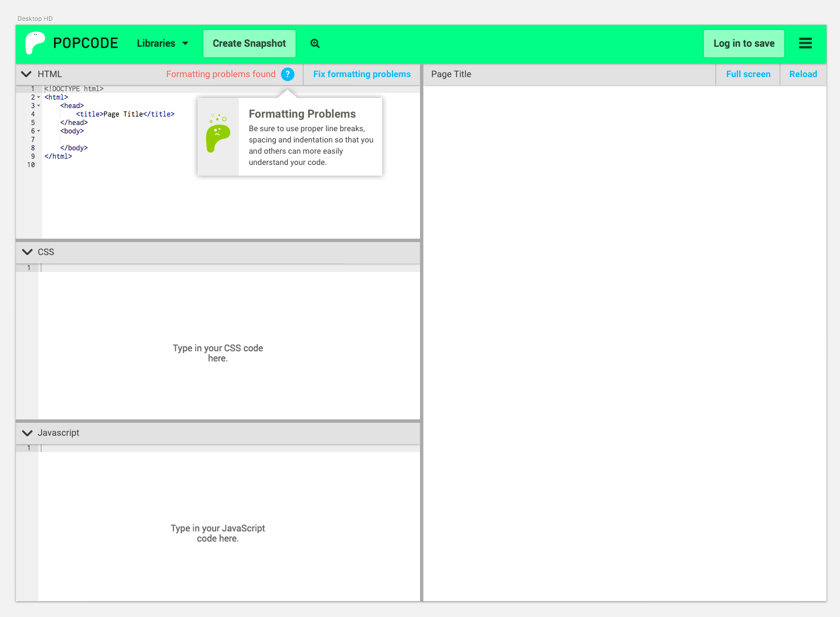Viewport: 840px width, 617px height.
Task: Collapse the CSS editor panel
Action: coord(26,252)
